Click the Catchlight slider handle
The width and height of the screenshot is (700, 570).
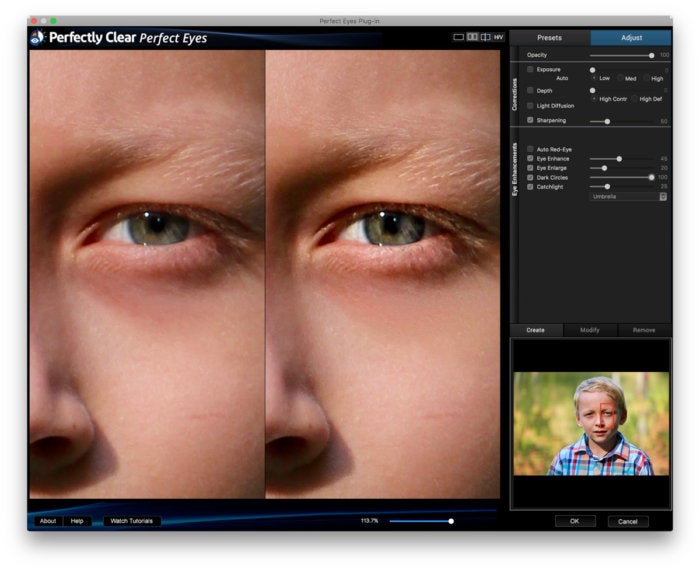[x=607, y=187]
